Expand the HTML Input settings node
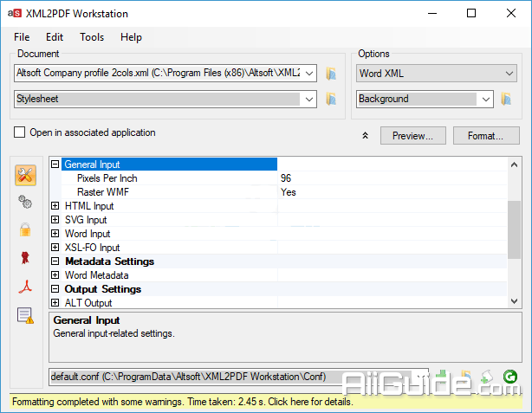 point(55,206)
